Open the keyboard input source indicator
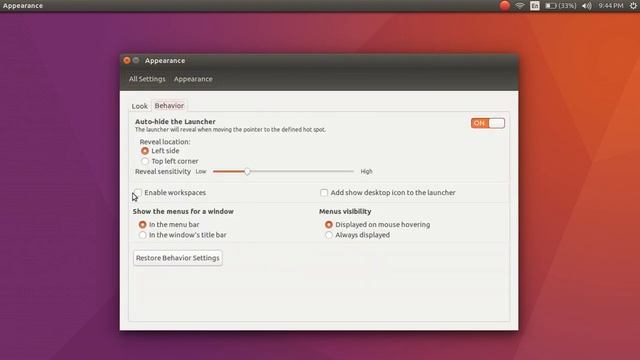 point(535,6)
